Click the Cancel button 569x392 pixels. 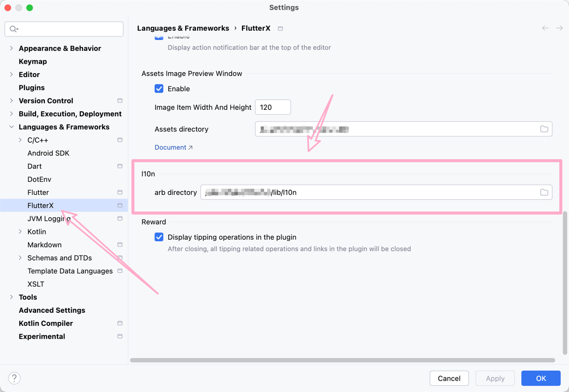click(x=449, y=378)
